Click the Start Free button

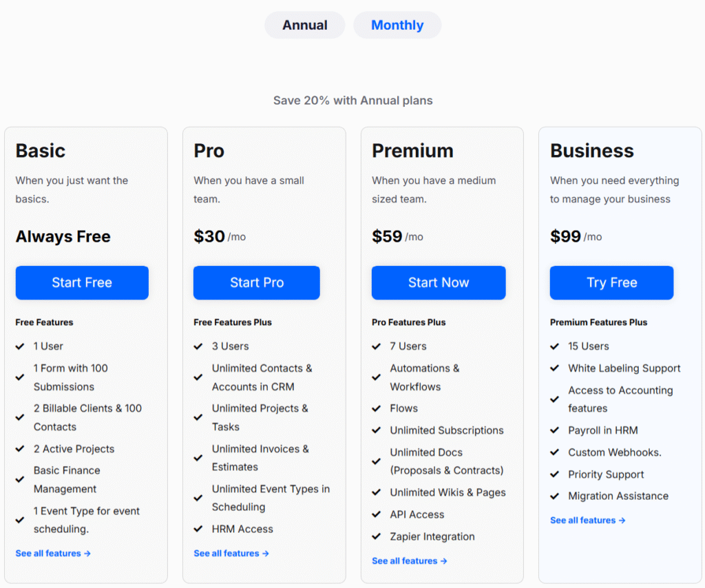click(x=82, y=282)
